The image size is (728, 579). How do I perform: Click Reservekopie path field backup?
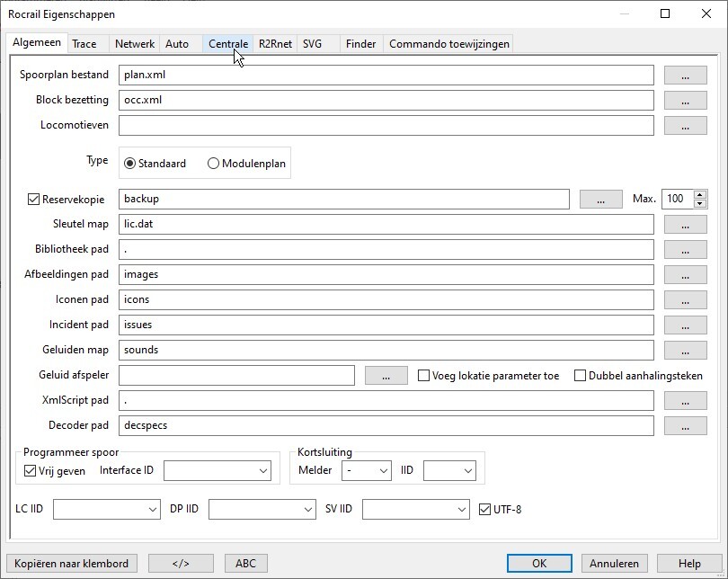344,200
